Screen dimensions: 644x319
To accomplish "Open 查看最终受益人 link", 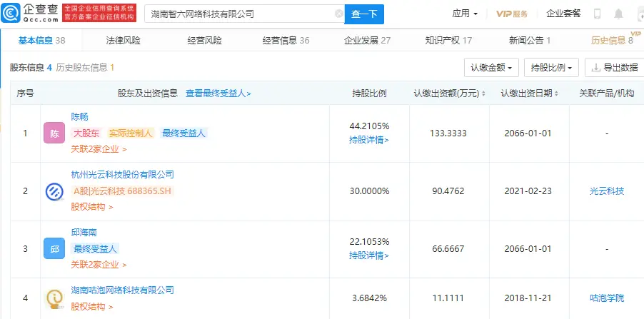I will click(x=218, y=93).
